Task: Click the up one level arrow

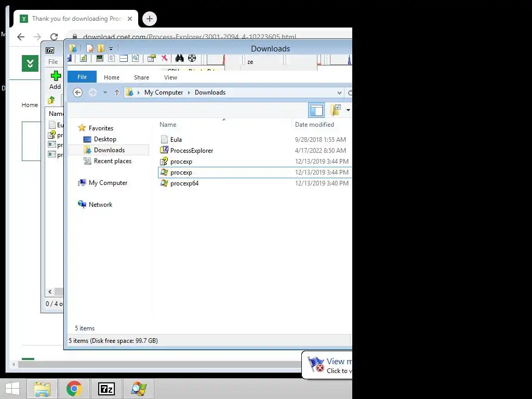Action: coord(117,92)
